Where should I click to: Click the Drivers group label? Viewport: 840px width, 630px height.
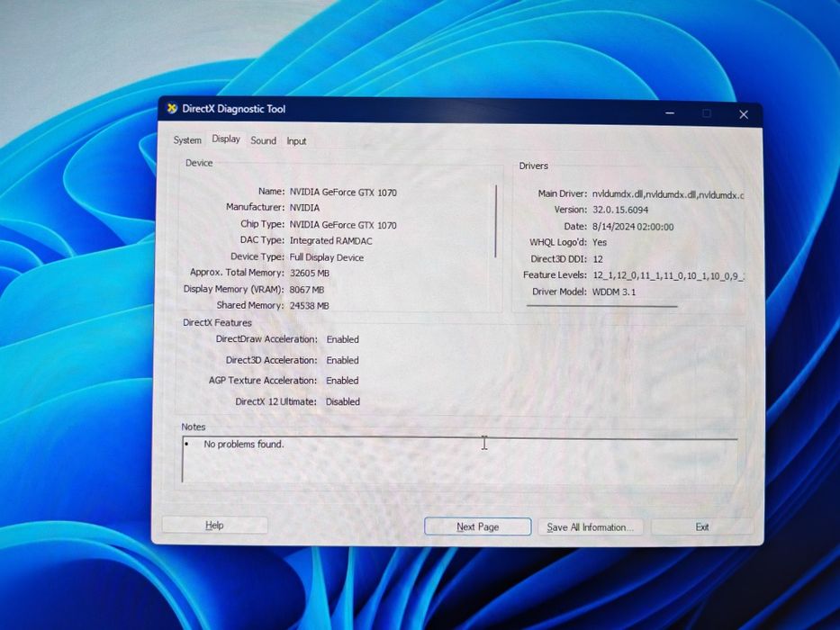[533, 166]
